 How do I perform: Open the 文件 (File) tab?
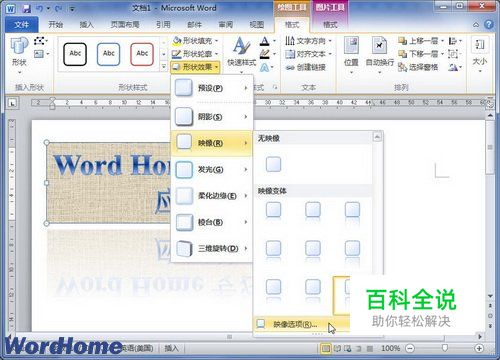pyautogui.click(x=21, y=25)
